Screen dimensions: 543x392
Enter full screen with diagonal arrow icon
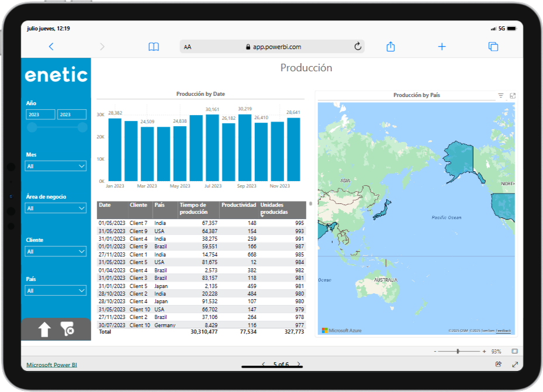tap(515, 365)
